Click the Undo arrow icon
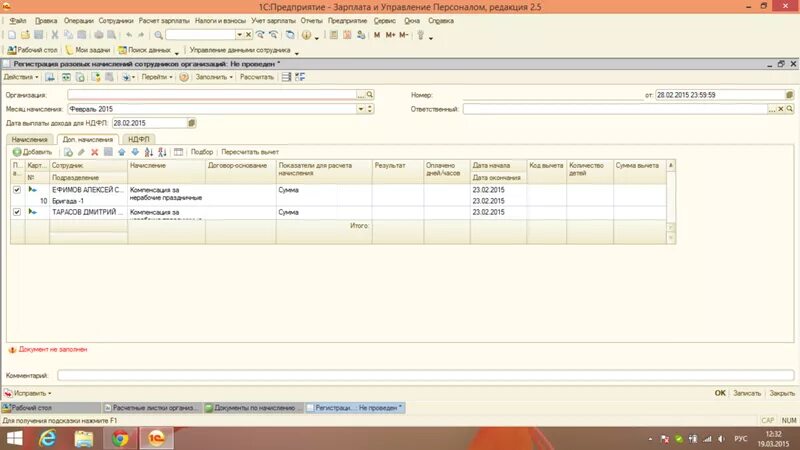The width and height of the screenshot is (800, 450). click(x=129, y=35)
